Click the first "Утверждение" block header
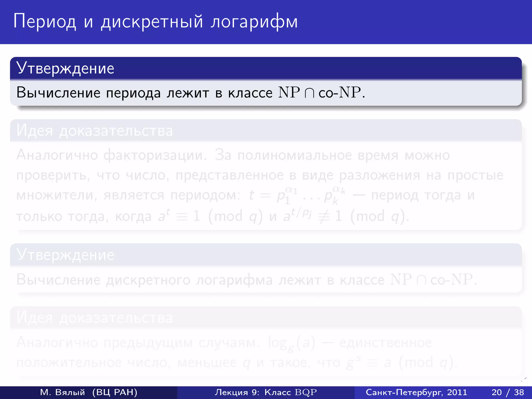 coord(266,68)
